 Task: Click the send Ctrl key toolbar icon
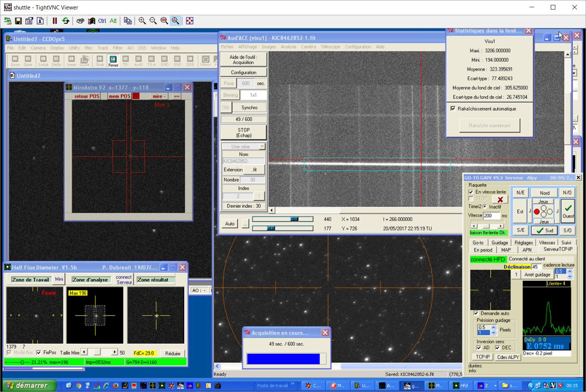point(102,21)
